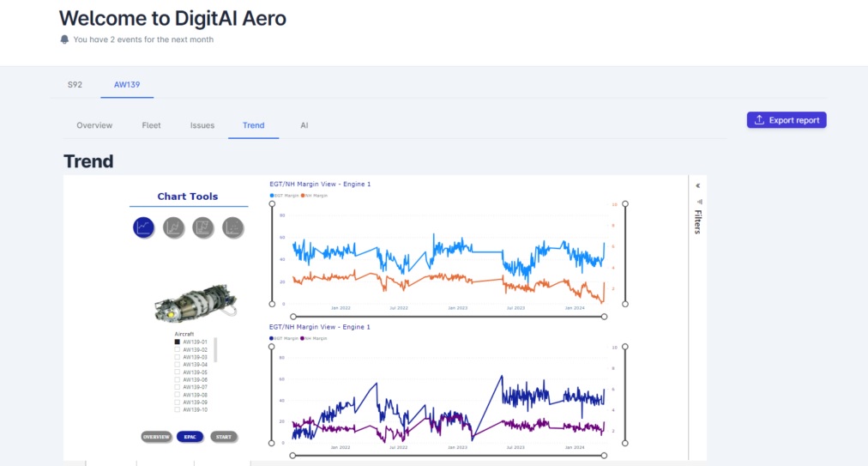The image size is (868, 466).
Task: Click the upload icon in Export report
Action: (759, 119)
